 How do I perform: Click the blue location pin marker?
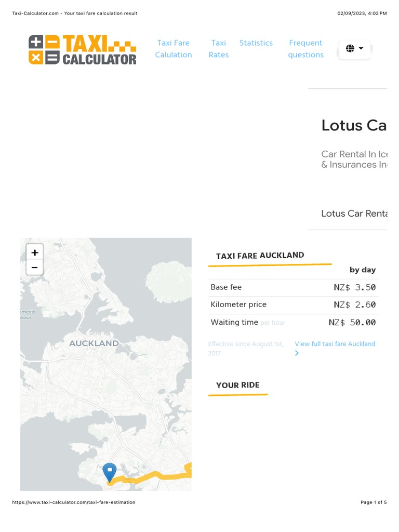click(110, 472)
